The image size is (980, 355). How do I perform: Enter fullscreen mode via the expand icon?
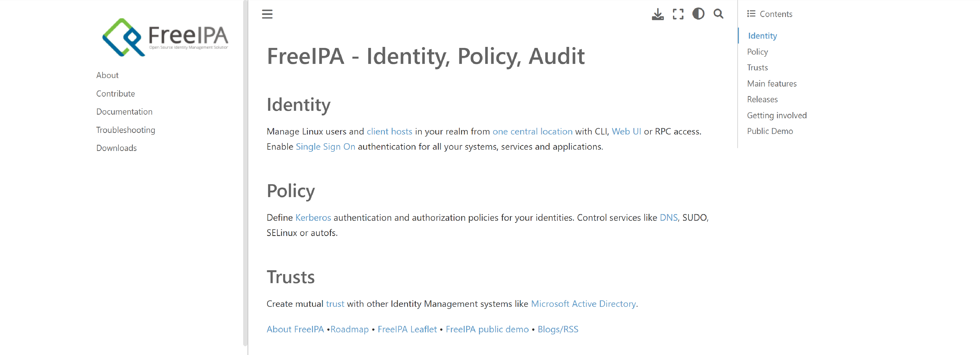tap(678, 14)
